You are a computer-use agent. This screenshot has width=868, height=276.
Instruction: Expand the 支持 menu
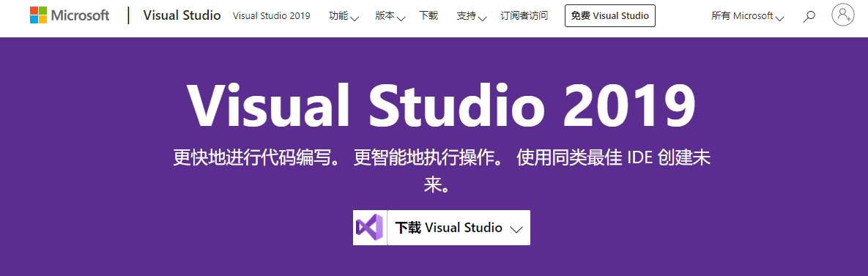pyautogui.click(x=472, y=16)
